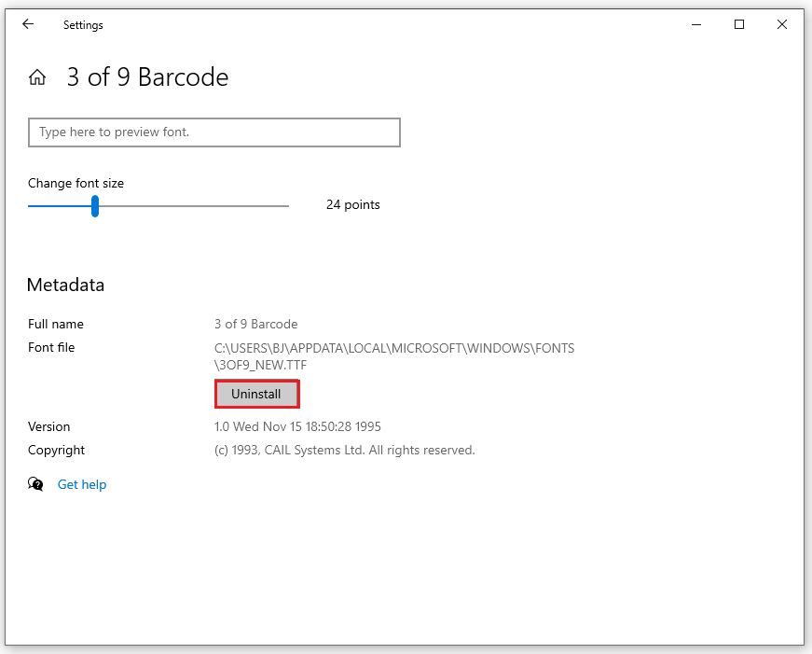Click the back arrow in the title bar

pyautogui.click(x=28, y=25)
